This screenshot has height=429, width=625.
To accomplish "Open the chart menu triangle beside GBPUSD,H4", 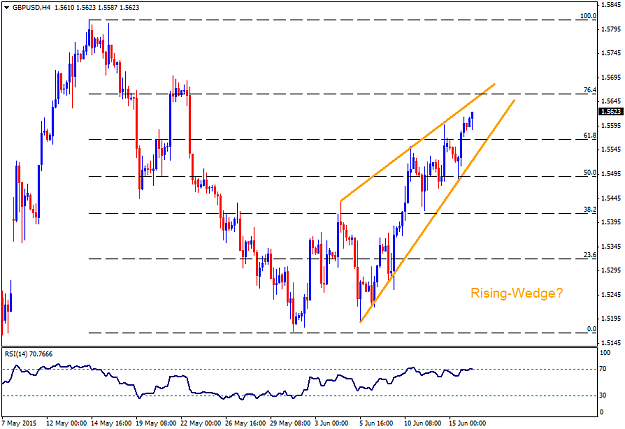I will [x=7, y=8].
